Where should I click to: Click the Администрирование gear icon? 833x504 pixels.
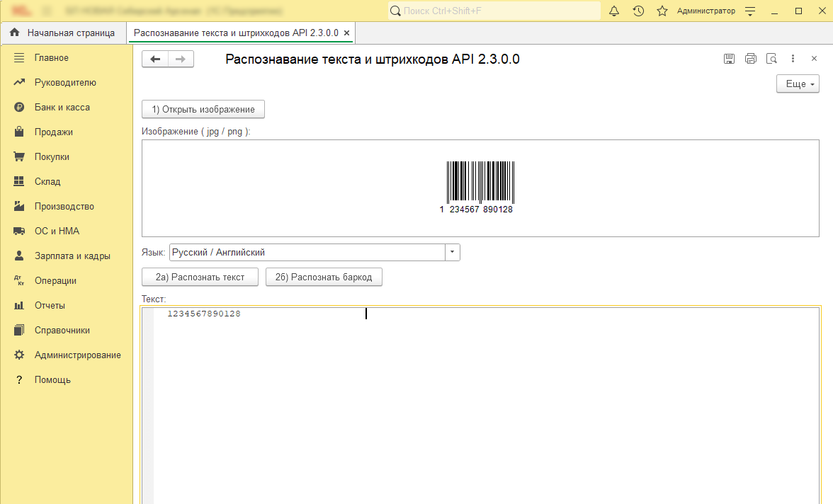(x=19, y=355)
